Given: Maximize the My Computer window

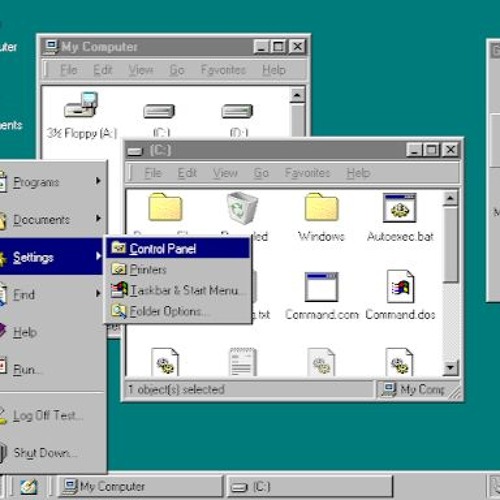Looking at the screenshot, I should tap(278, 47).
